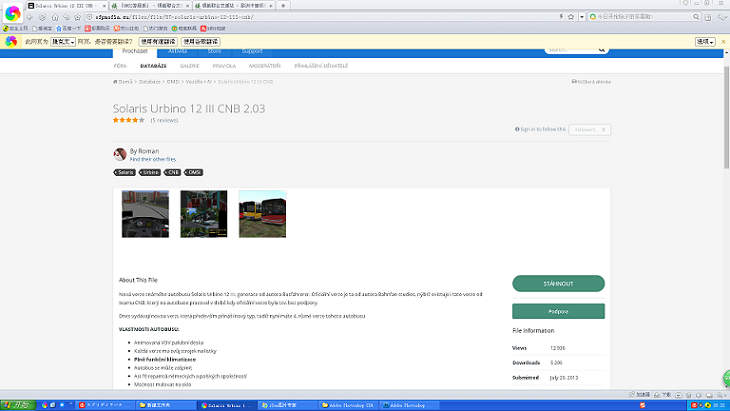Click the undo/restore arrow icon next to home
This screenshot has height=411, width=730.
(67, 17)
